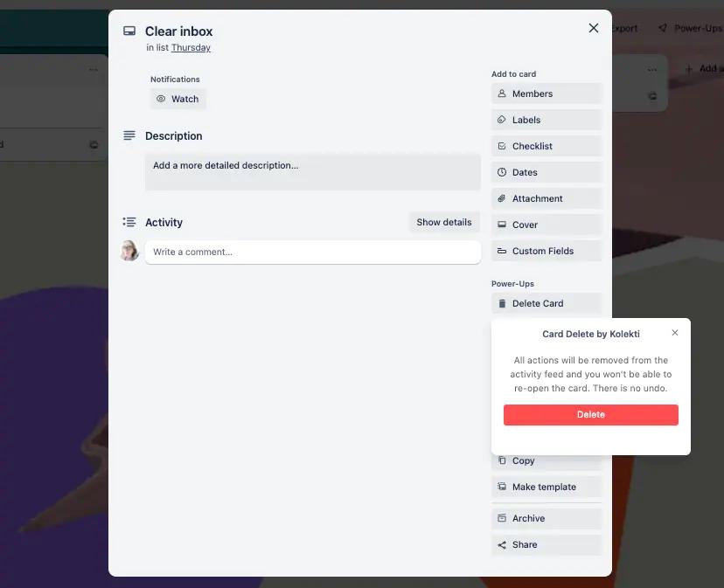Click the Delete Card power-up button
The height and width of the screenshot is (588, 724).
546,303
